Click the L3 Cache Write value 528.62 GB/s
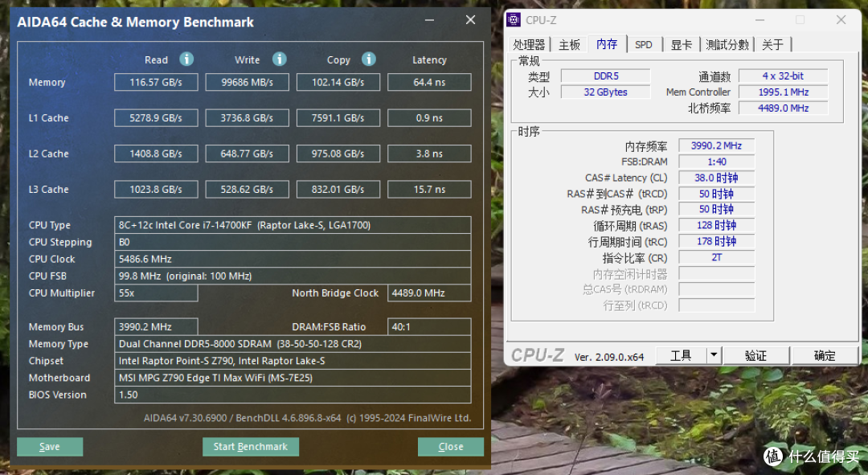Screen dimensions: 868x475 [247, 190]
